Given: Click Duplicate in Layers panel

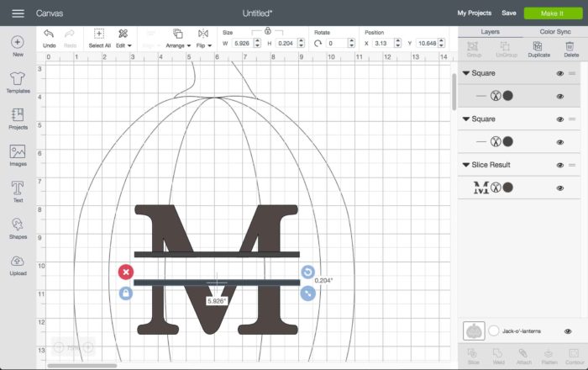Looking at the screenshot, I should tap(538, 49).
